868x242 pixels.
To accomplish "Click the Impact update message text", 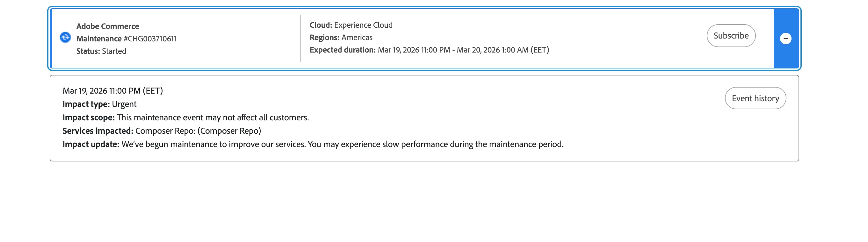I will (x=342, y=144).
